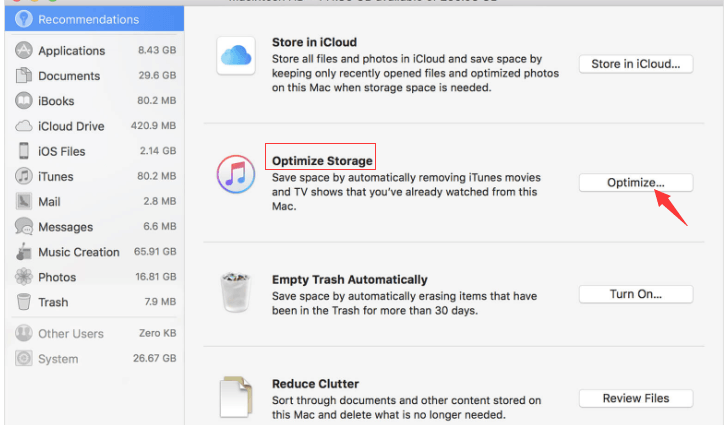The height and width of the screenshot is (425, 725).
Task: Click the iBooks sidebar icon
Action: (24, 100)
